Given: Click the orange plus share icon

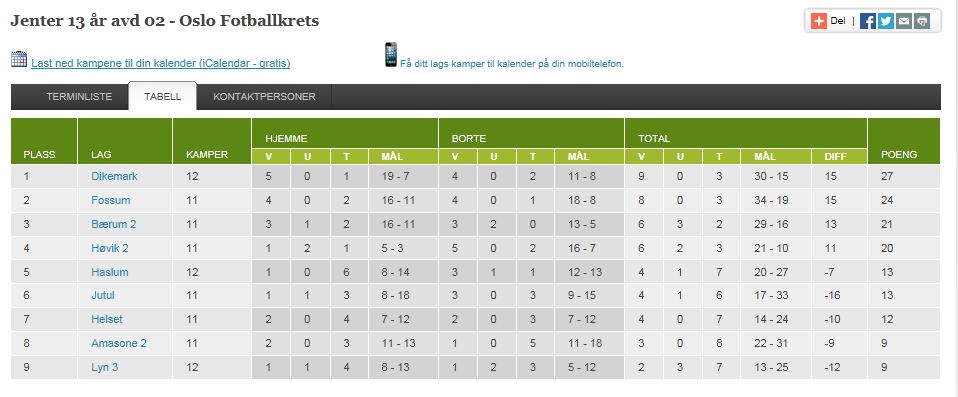Looking at the screenshot, I should click(819, 21).
